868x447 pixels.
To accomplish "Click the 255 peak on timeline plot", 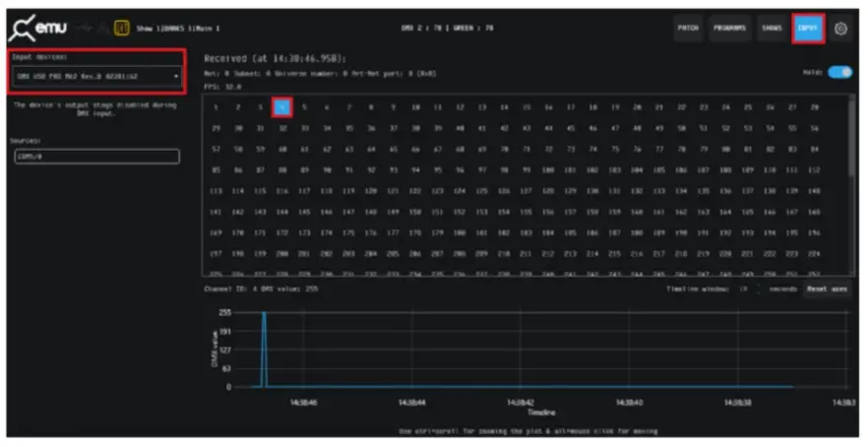I will 264,313.
